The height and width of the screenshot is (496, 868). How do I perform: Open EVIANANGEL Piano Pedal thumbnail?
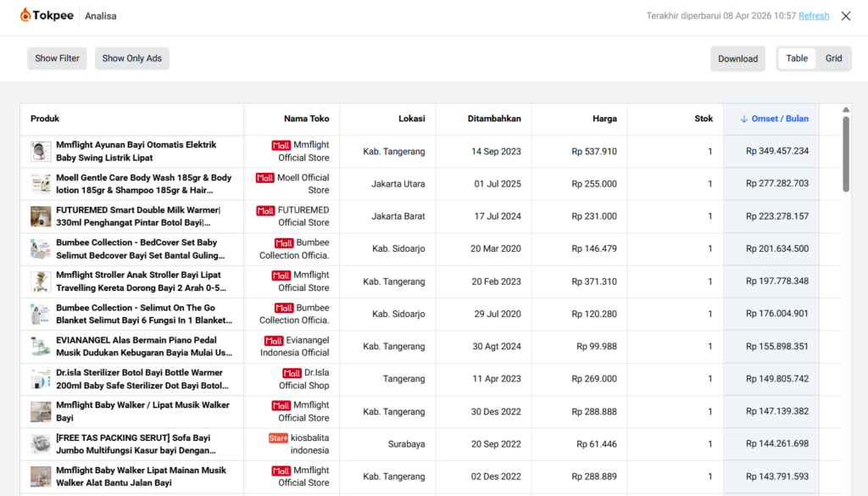41,347
